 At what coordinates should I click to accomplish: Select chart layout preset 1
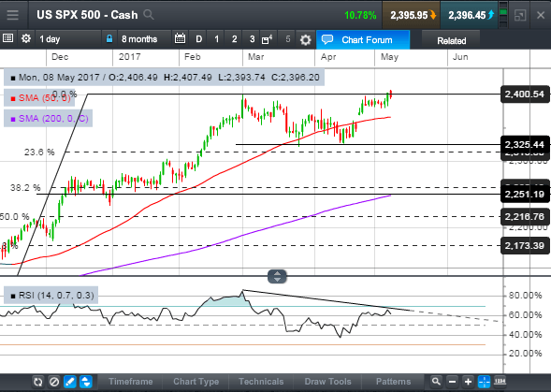216,39
